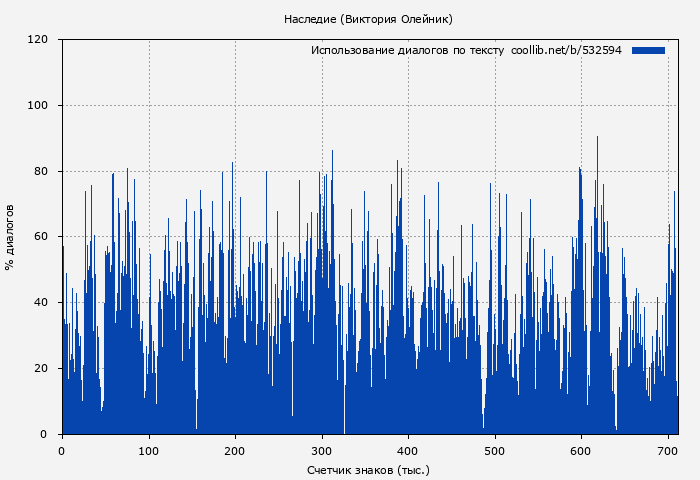Click the 200 tick on the x-axis

click(235, 451)
